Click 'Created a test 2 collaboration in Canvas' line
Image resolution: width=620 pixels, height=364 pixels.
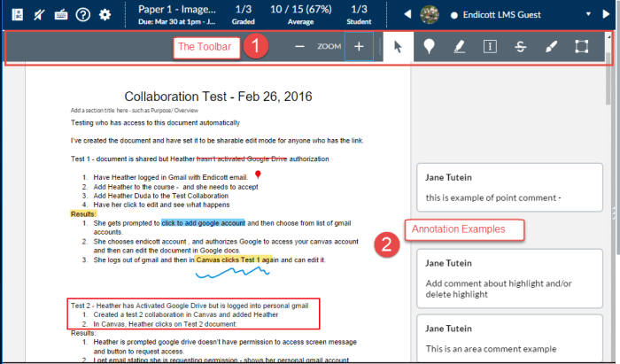point(186,314)
